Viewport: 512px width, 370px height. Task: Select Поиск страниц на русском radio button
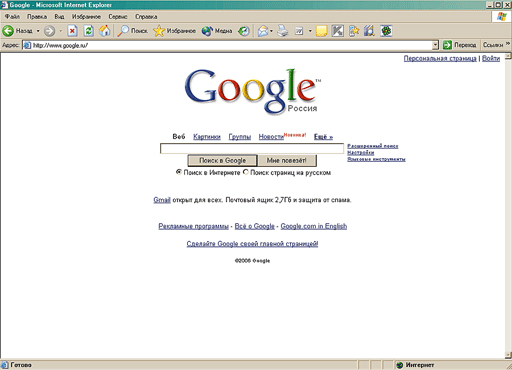click(x=246, y=172)
